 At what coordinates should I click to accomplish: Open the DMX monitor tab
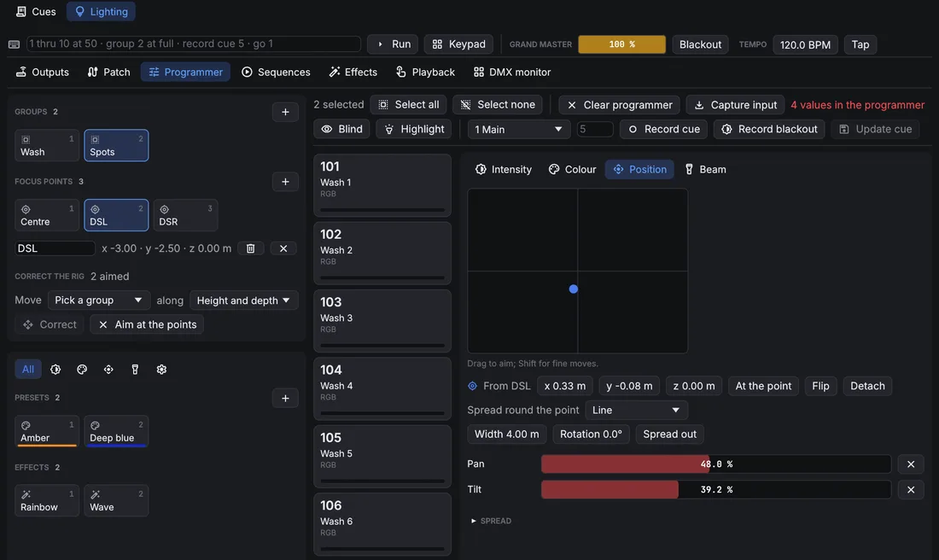pyautogui.click(x=512, y=72)
